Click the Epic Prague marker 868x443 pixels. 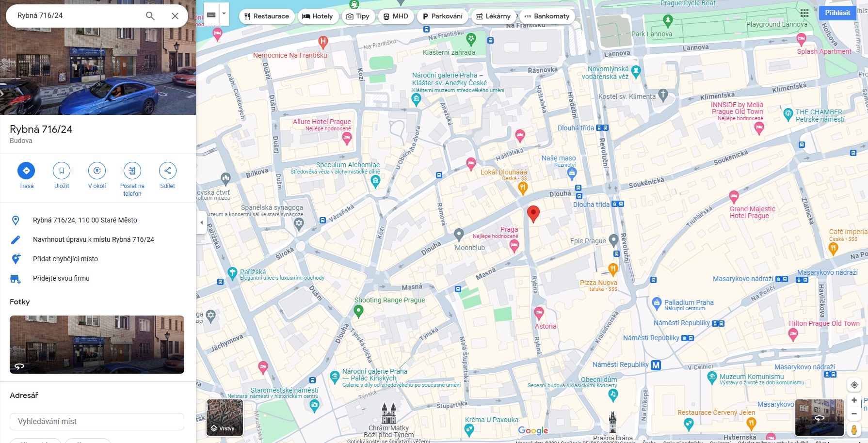(x=613, y=240)
